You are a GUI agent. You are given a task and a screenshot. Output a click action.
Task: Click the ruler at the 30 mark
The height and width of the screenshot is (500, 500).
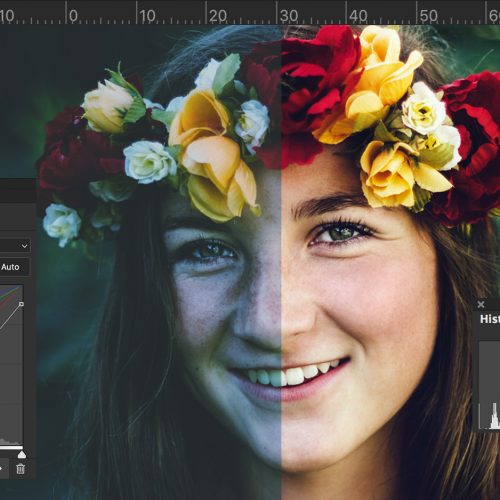tap(288, 15)
